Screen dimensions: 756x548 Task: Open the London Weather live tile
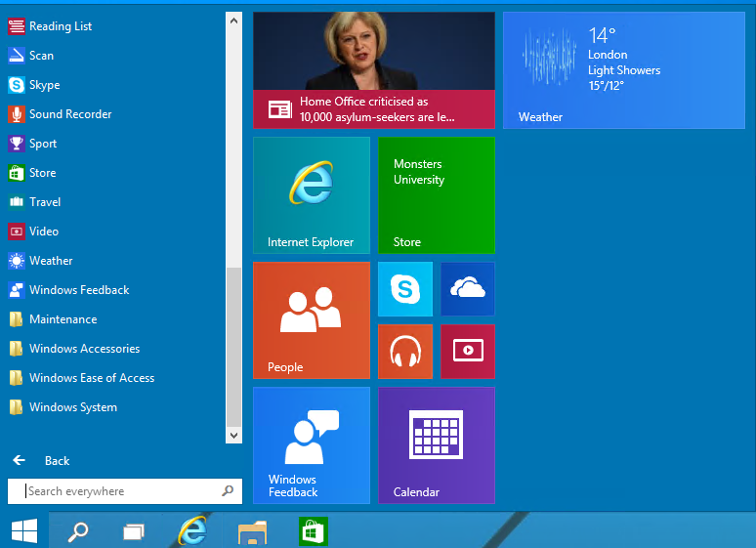coord(624,70)
